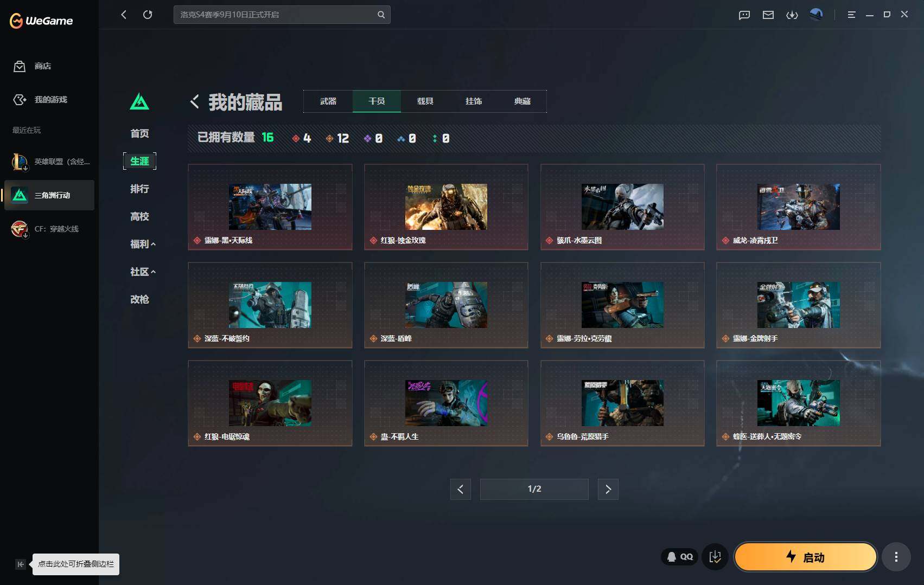924x585 pixels.
Task: Open the download manager icon in the top bar
Action: coord(792,15)
